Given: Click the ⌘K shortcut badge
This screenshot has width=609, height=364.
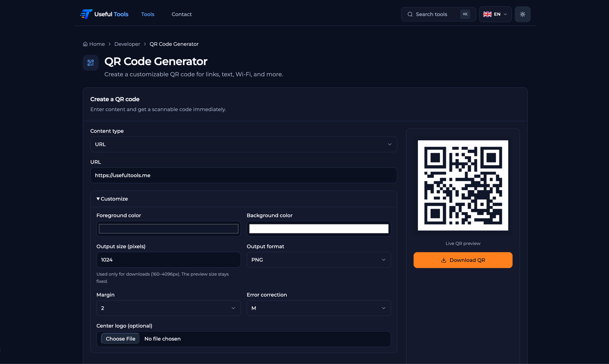Looking at the screenshot, I should [465, 14].
